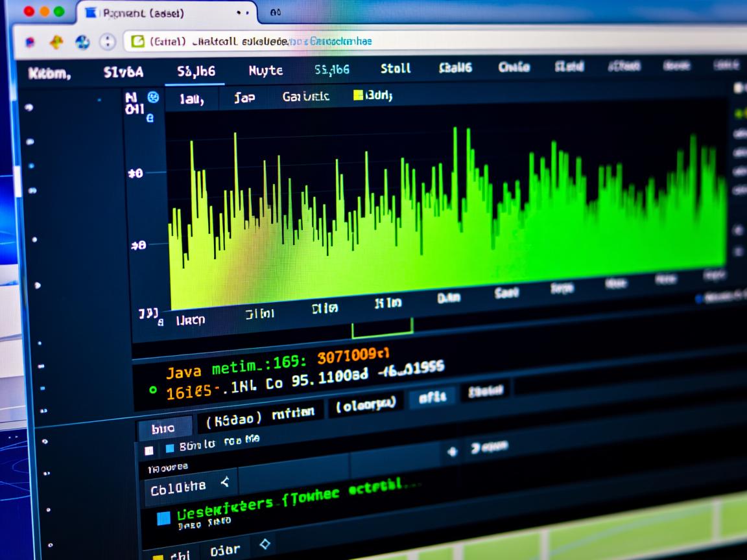The height and width of the screenshot is (560, 747).
Task: Expand the Coldthe chevron arrow
Action: (x=225, y=482)
